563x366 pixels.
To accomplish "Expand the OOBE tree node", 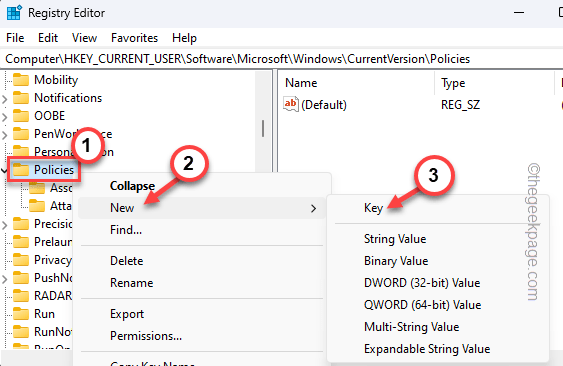I will 4,117.
